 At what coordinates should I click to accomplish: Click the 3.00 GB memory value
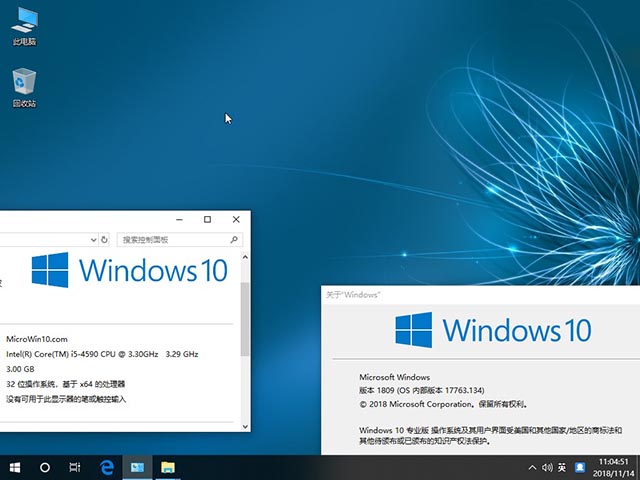tap(20, 369)
